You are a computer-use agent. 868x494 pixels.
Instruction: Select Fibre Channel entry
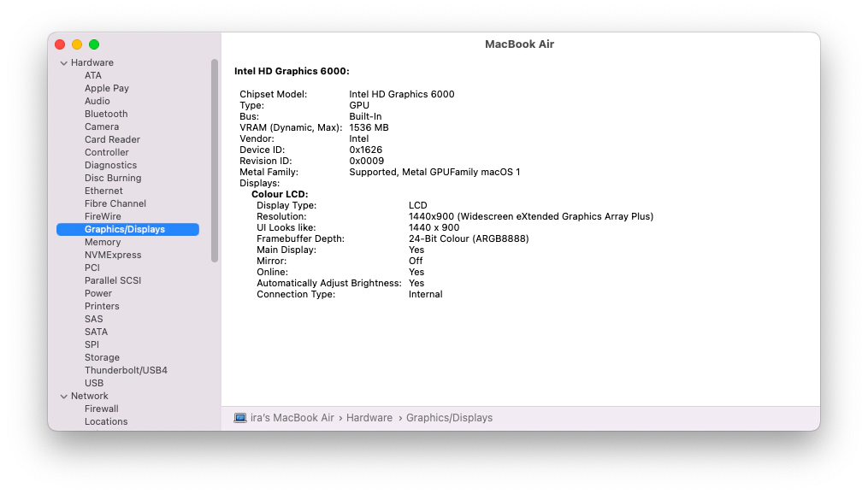115,203
